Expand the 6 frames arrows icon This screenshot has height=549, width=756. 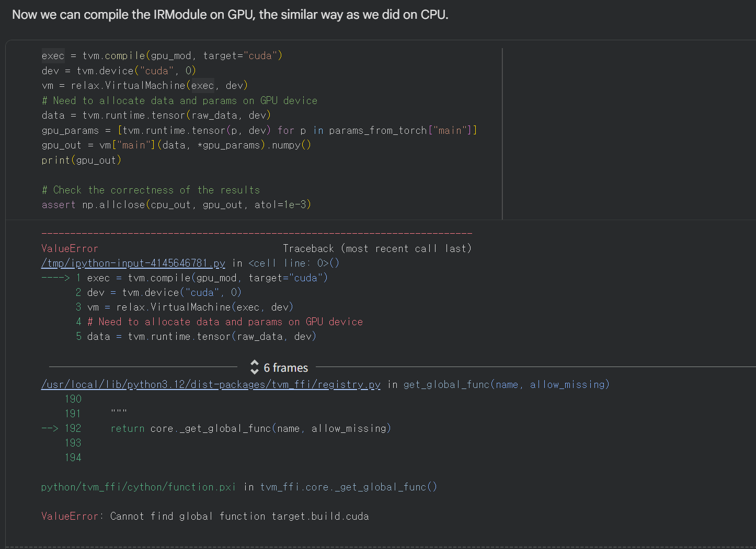pyautogui.click(x=254, y=368)
